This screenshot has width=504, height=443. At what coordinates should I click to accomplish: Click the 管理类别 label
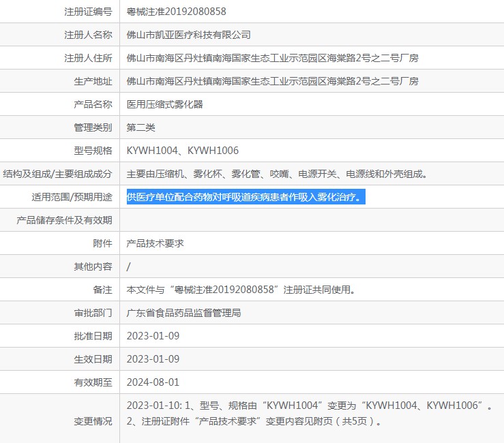[93, 127]
